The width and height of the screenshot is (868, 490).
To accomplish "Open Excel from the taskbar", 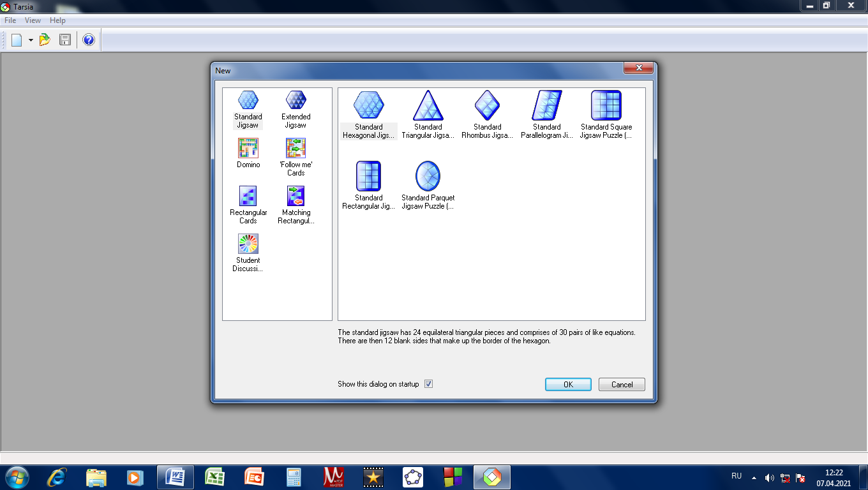I will pos(214,477).
